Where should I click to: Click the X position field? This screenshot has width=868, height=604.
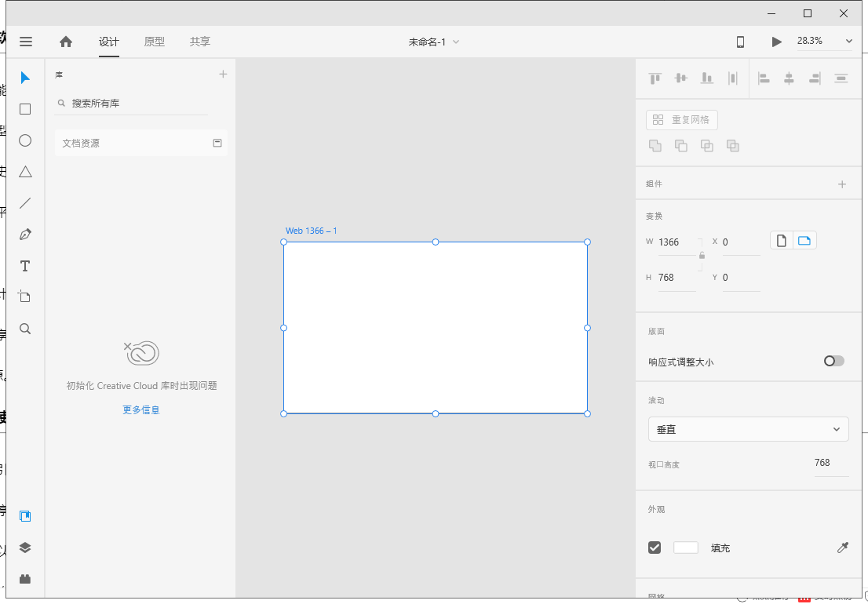pos(741,242)
